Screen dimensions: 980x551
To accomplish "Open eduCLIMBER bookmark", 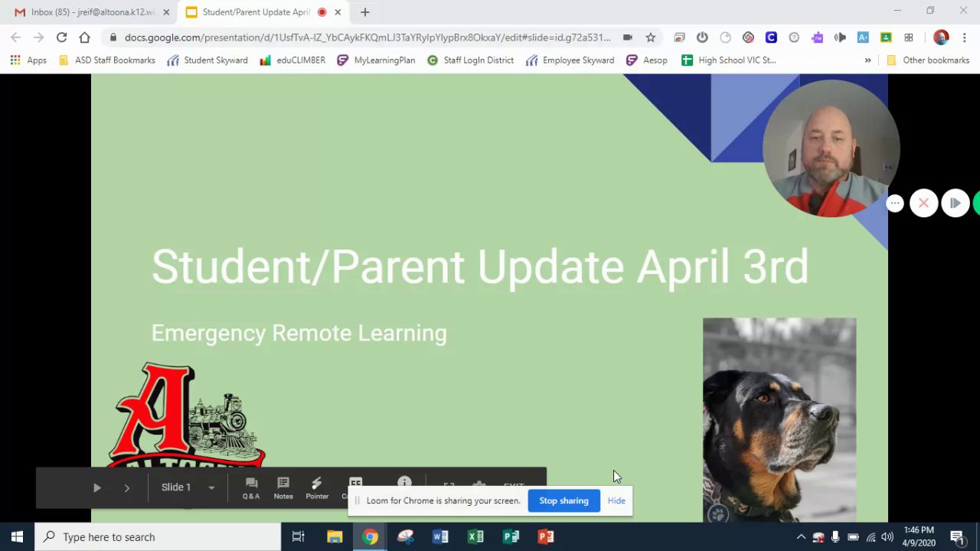I will click(x=292, y=60).
